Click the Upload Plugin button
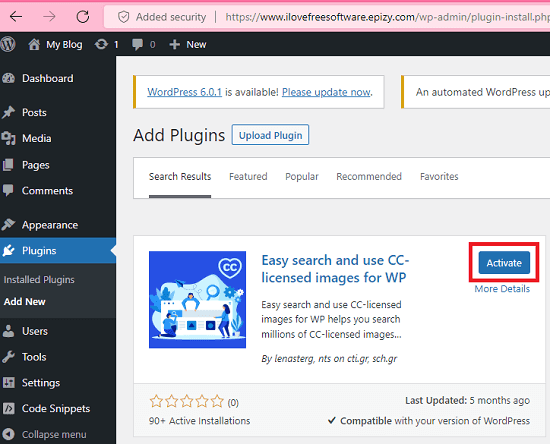The image size is (550, 444). coord(270,135)
